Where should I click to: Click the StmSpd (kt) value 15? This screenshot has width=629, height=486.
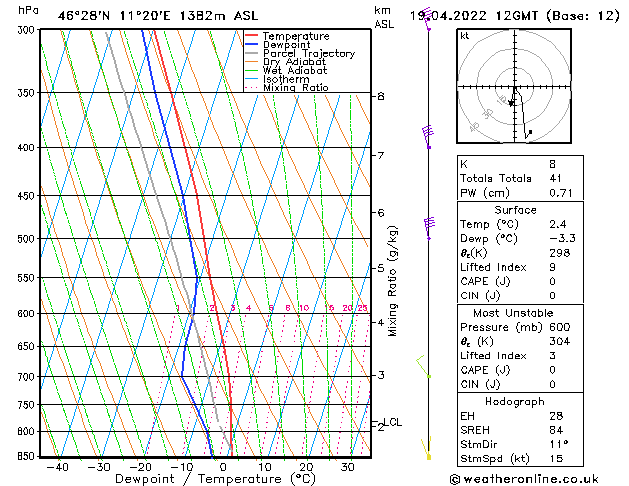click(x=556, y=458)
